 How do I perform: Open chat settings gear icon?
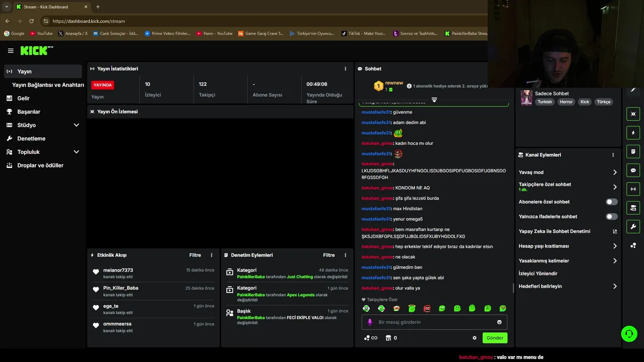click(x=474, y=338)
